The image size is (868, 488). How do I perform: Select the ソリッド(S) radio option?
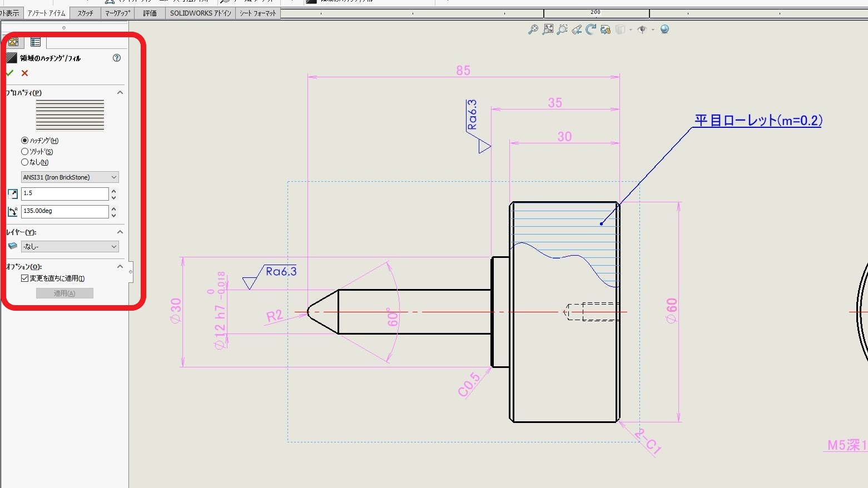coord(24,152)
